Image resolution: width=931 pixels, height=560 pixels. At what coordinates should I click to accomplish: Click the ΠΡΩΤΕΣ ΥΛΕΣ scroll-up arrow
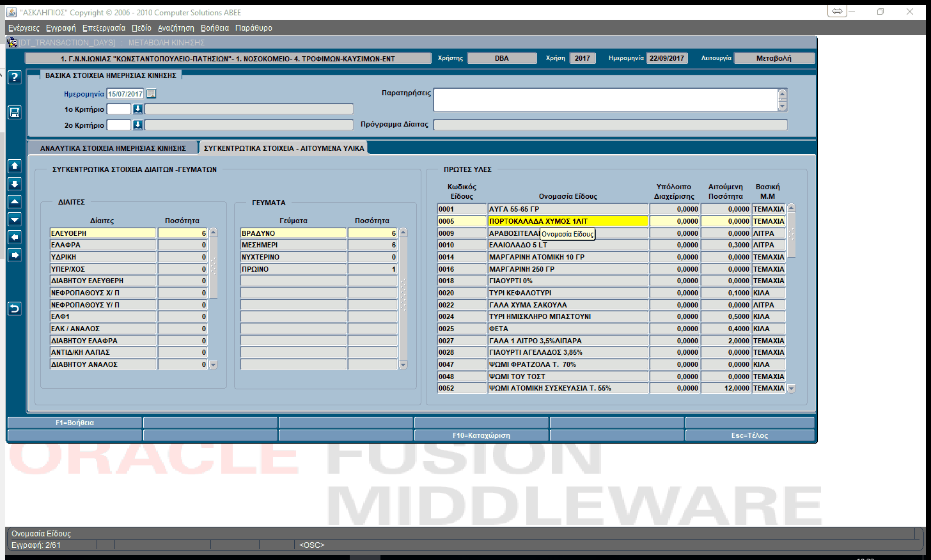tap(792, 208)
